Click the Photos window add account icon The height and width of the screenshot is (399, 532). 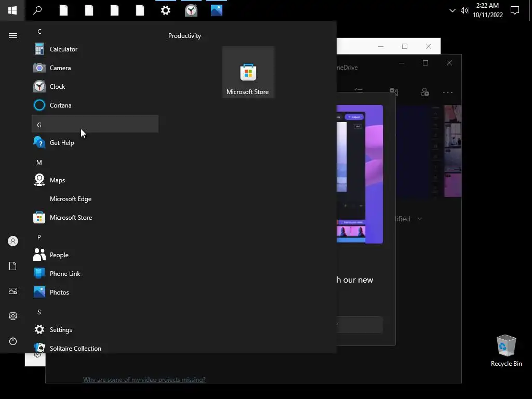(425, 92)
